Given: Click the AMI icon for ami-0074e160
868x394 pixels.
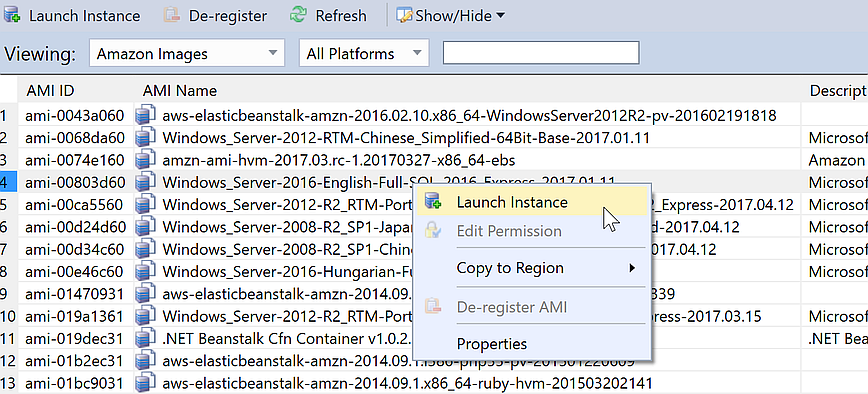Looking at the screenshot, I should [x=145, y=160].
